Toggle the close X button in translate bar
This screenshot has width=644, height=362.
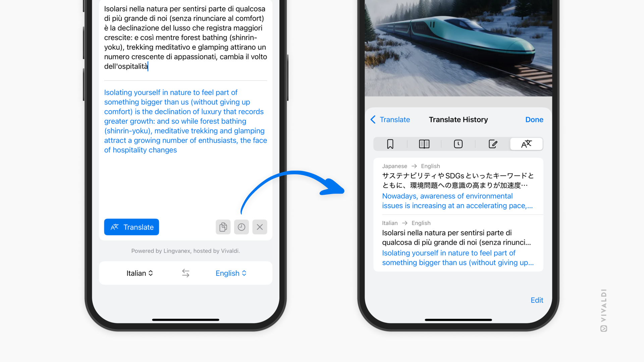pos(260,227)
